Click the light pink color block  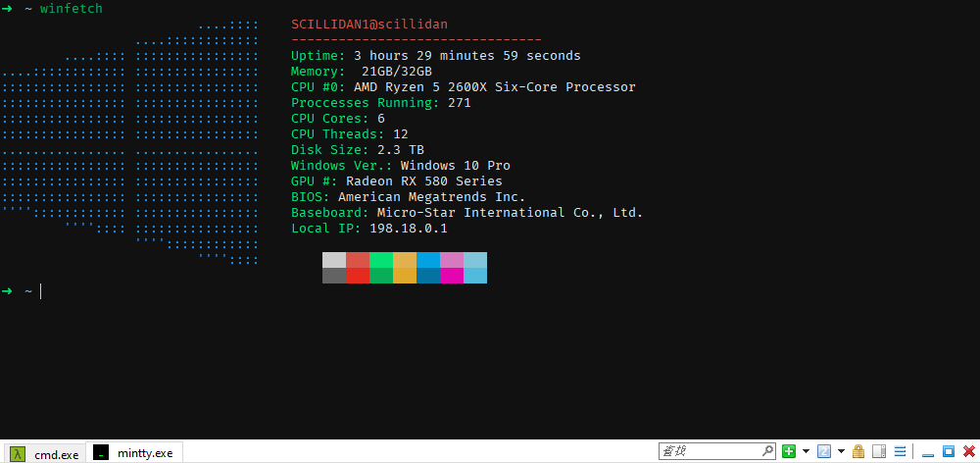pos(452,260)
